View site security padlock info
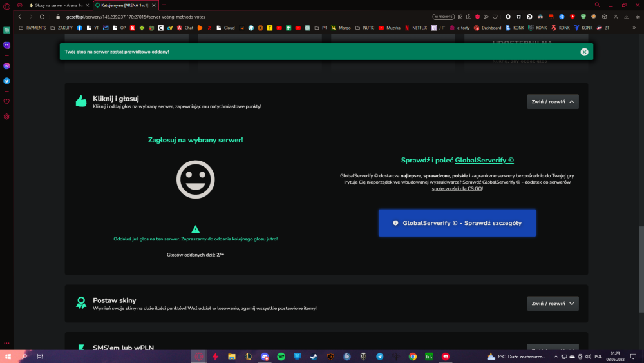 (58, 17)
